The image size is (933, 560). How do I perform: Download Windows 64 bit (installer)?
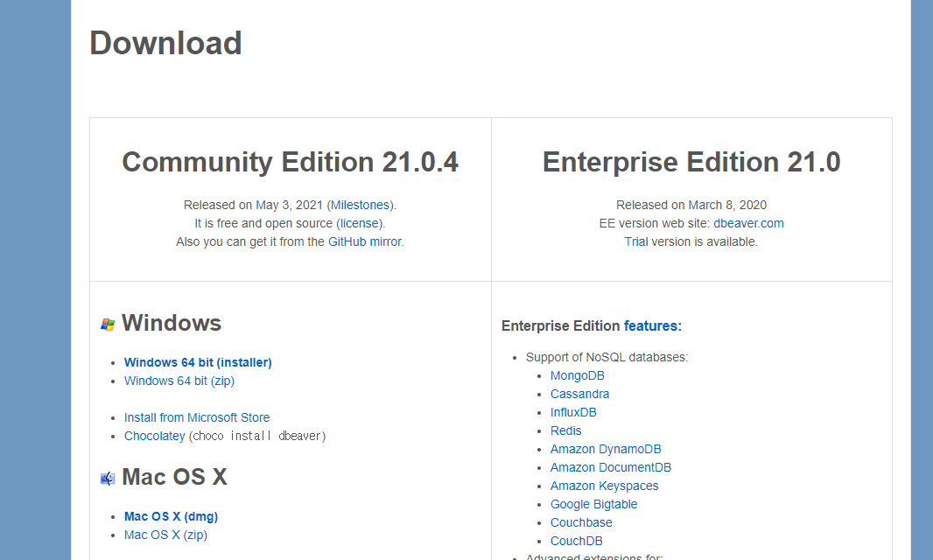point(198,362)
